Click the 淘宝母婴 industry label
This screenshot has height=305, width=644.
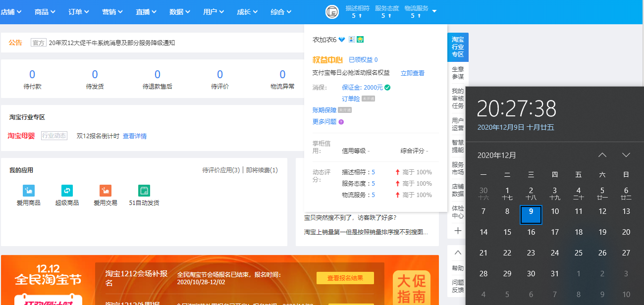coord(21,136)
